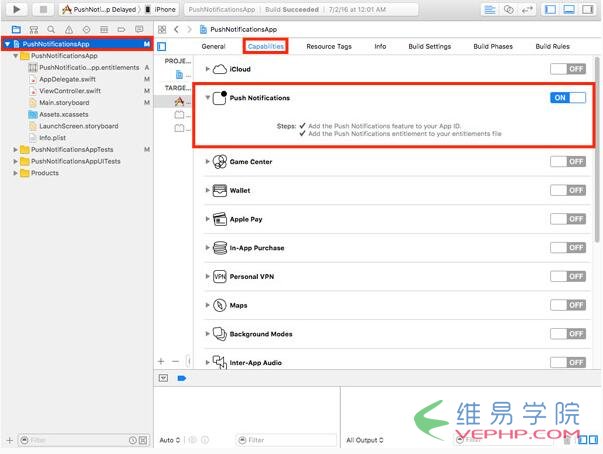The height and width of the screenshot is (454, 603).
Task: Expand the In-App Purchase section
Action: (207, 248)
